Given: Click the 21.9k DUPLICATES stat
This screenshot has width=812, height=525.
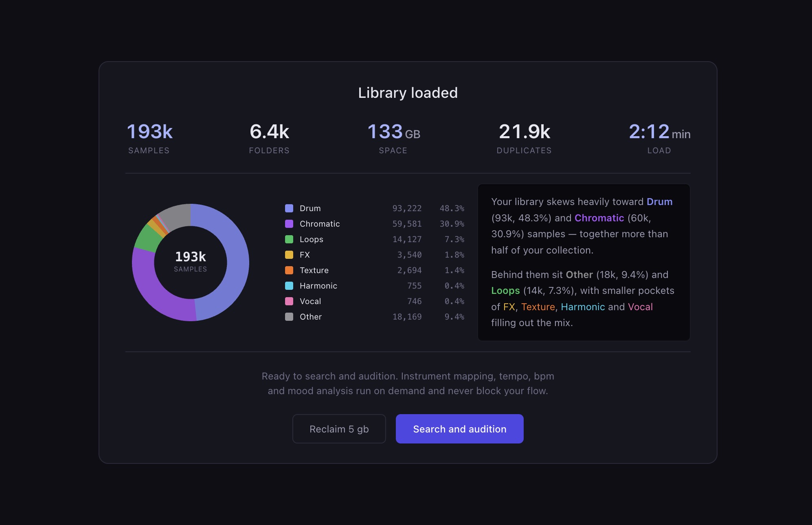Looking at the screenshot, I should point(524,139).
